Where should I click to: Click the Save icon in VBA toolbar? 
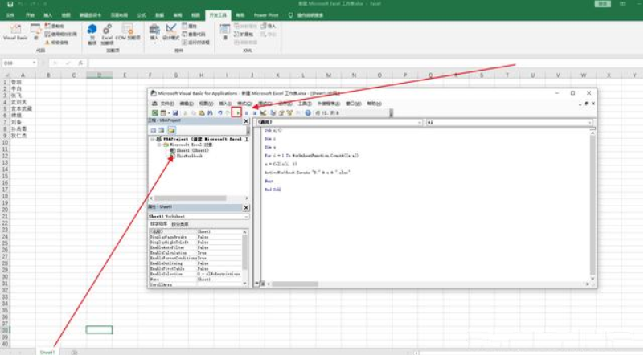[x=174, y=113]
